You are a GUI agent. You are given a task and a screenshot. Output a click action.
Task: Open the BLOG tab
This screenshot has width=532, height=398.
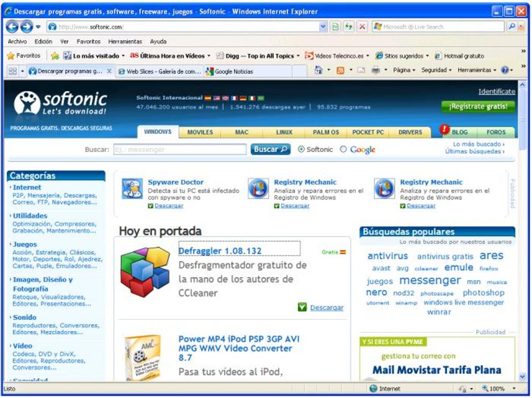[x=460, y=132]
